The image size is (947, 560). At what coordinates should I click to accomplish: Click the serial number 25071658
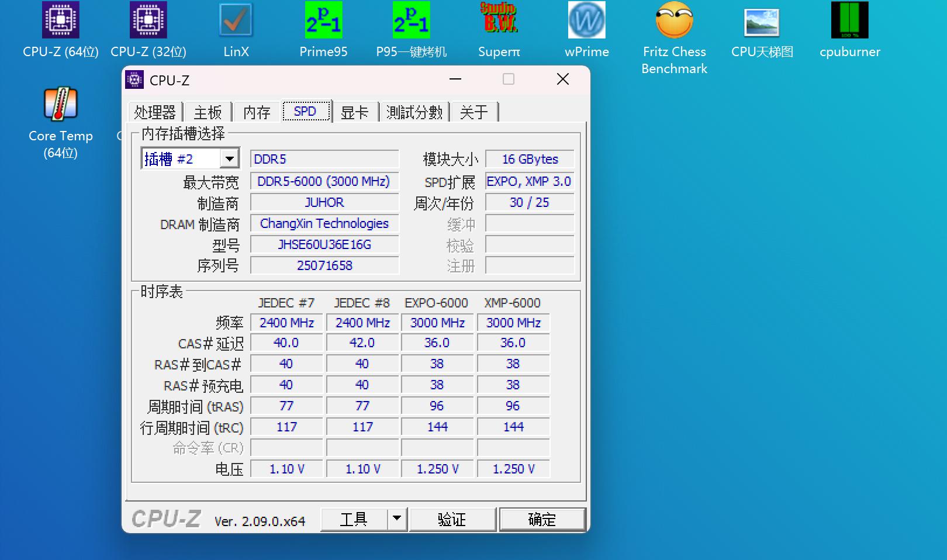click(324, 265)
